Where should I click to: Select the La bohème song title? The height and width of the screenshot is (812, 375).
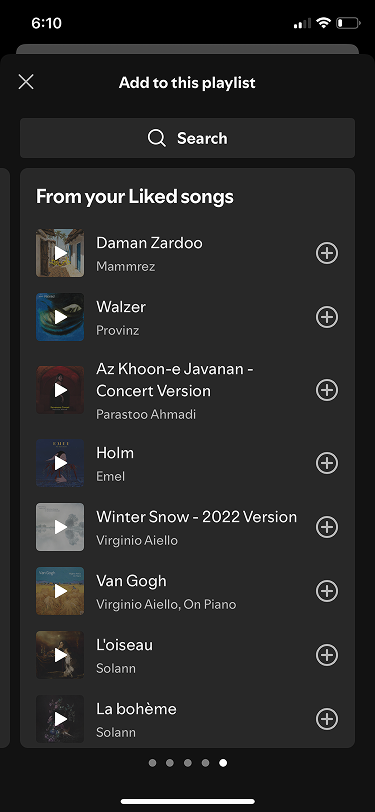coord(136,709)
